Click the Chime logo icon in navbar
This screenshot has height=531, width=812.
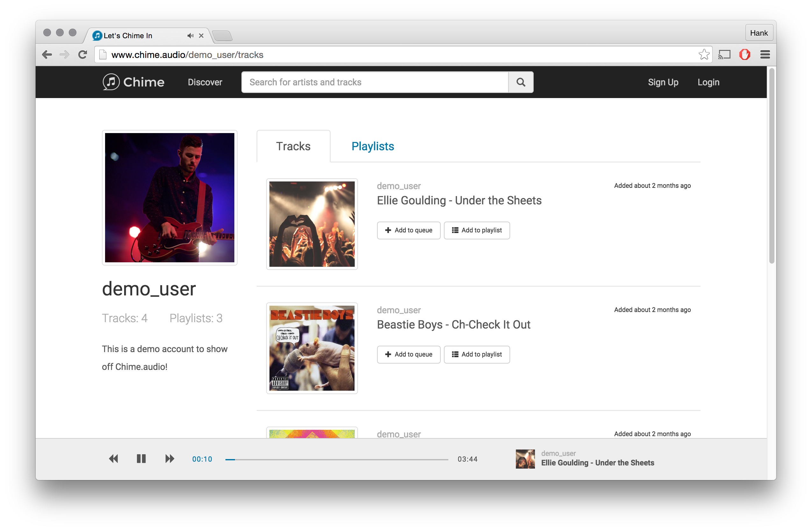pos(111,82)
